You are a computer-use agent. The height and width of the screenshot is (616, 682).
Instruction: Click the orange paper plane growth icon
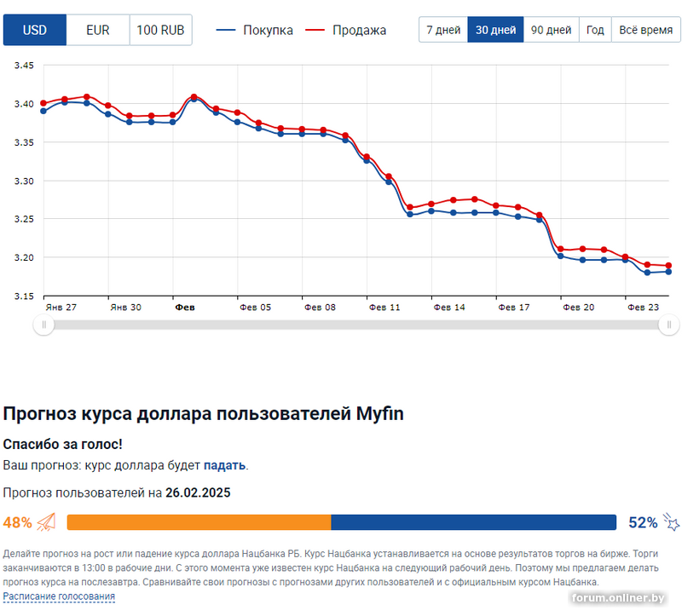pyautogui.click(x=47, y=522)
